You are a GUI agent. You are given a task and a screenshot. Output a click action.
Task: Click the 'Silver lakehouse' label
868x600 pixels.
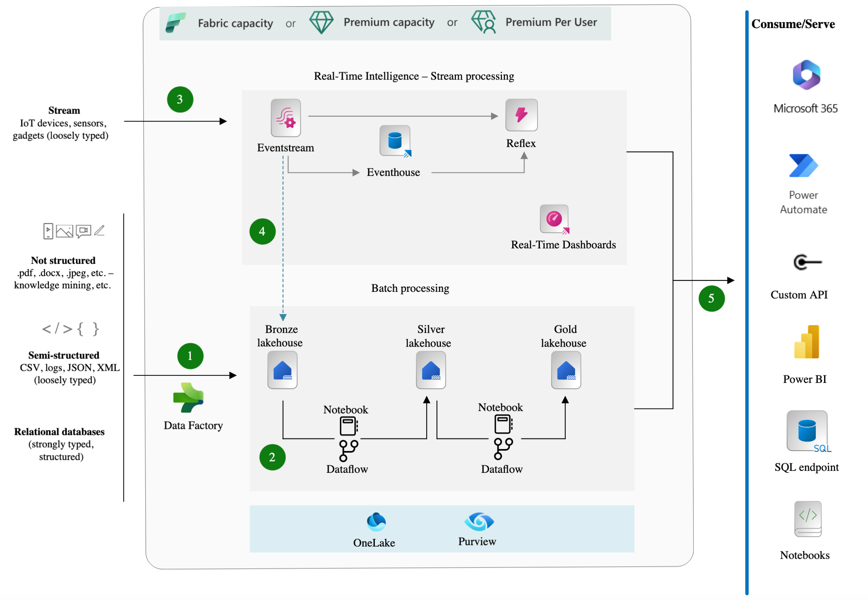point(428,336)
